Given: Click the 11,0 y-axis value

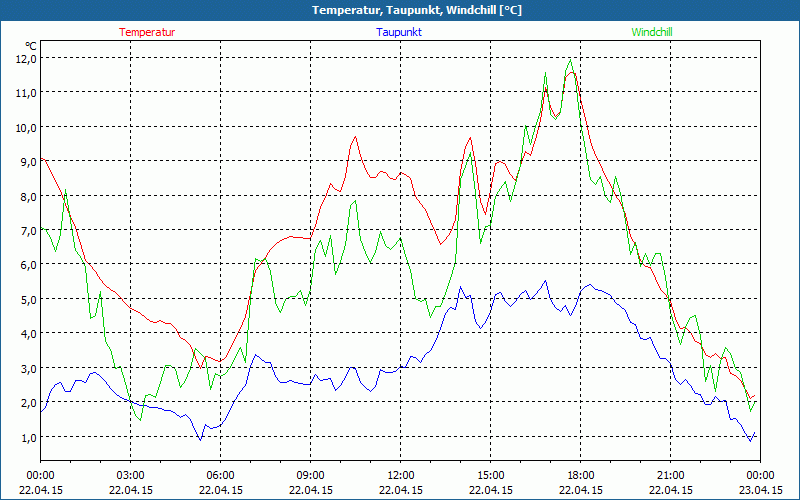Looking at the screenshot, I should pyautogui.click(x=27, y=93).
